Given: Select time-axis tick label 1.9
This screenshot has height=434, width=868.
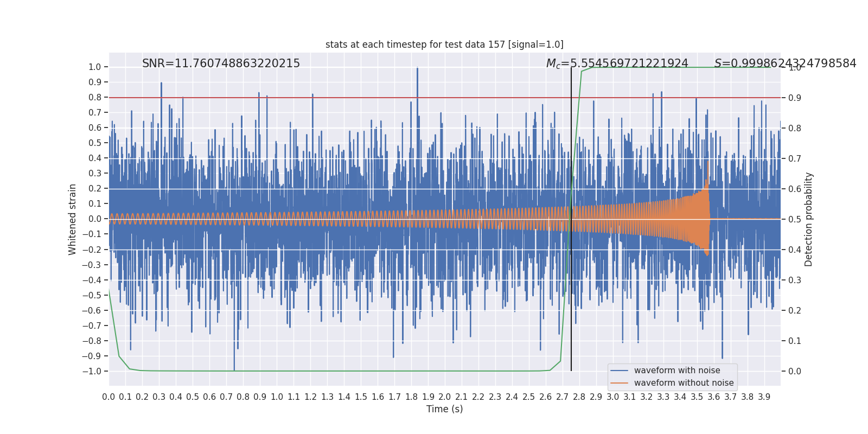Looking at the screenshot, I should pyautogui.click(x=428, y=397).
